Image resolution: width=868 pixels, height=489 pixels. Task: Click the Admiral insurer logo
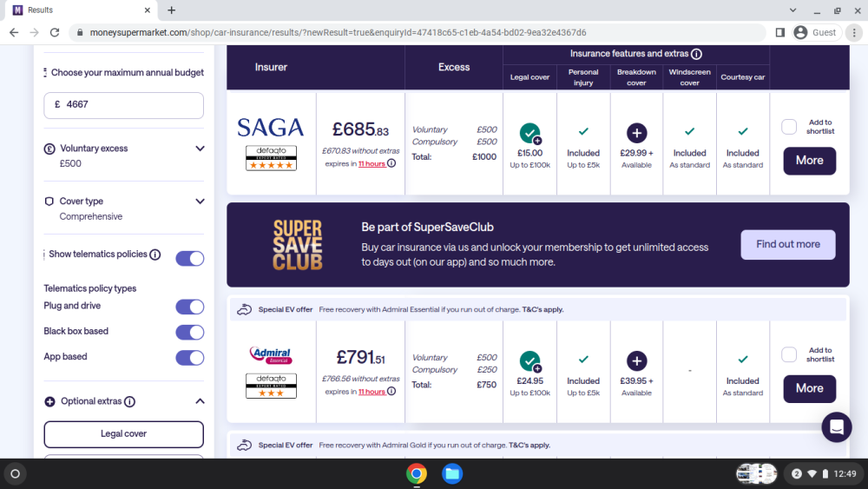tap(271, 355)
